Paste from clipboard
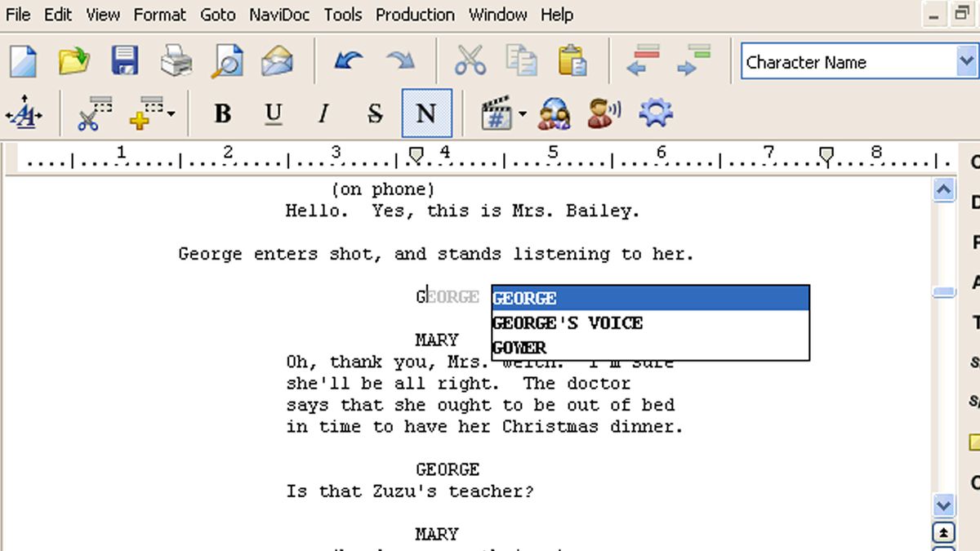 pos(572,60)
